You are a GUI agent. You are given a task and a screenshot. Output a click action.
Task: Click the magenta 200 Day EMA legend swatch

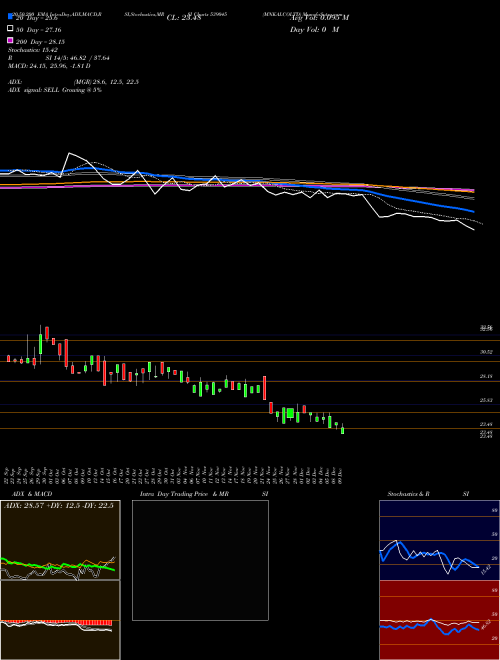[x=10, y=40]
